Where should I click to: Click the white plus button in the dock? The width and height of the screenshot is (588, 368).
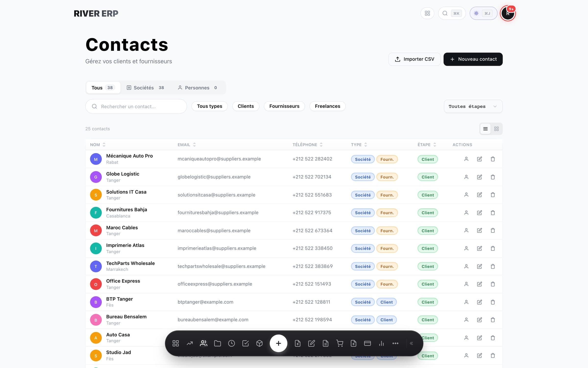click(x=278, y=343)
